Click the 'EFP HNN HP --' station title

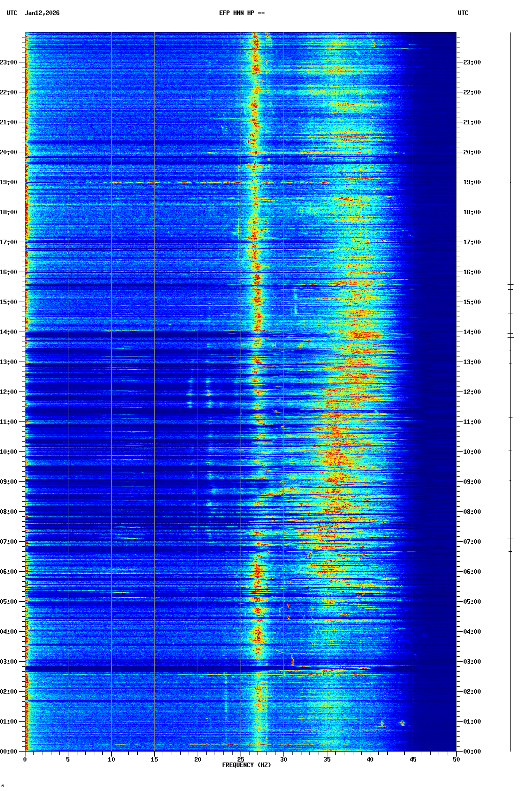pos(242,13)
